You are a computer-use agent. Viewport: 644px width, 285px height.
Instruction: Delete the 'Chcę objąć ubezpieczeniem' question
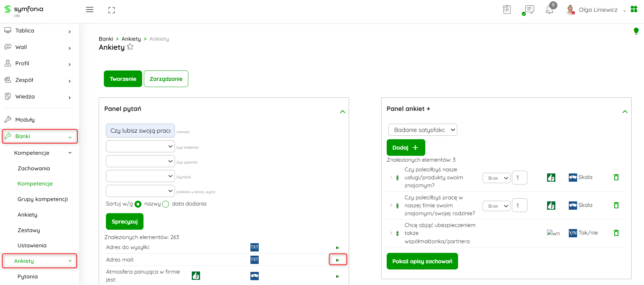tap(616, 233)
